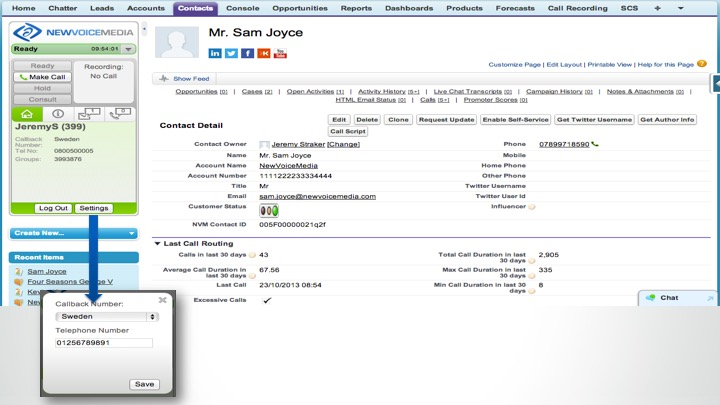
Task: Open the Ready status dropdown arrow
Action: 129,49
